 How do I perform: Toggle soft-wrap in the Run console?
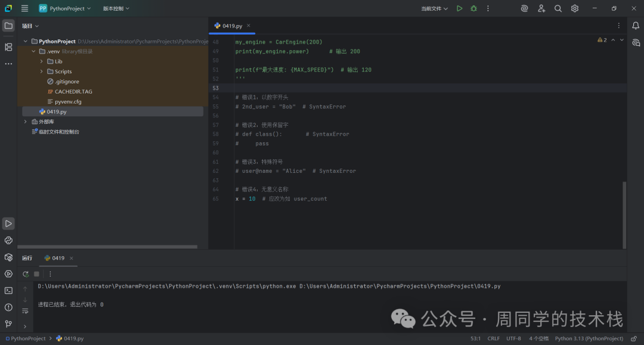(x=25, y=311)
